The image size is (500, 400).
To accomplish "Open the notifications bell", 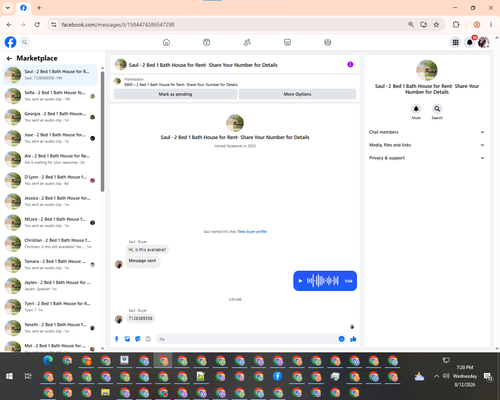I will point(470,42).
